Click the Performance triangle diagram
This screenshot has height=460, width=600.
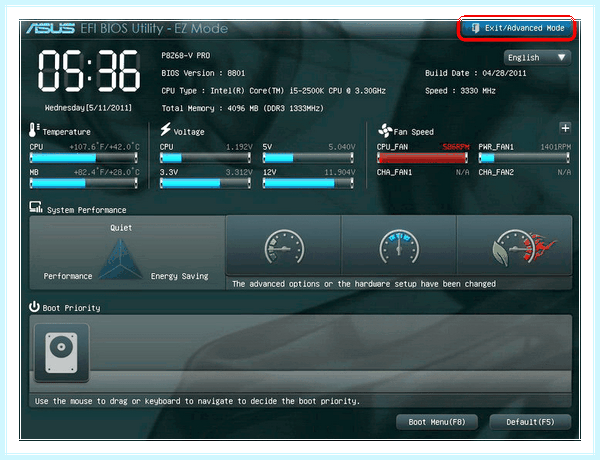coord(121,259)
